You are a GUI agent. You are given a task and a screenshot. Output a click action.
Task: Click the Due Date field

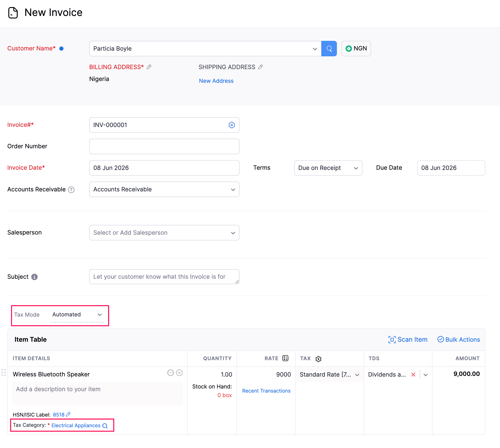click(451, 168)
